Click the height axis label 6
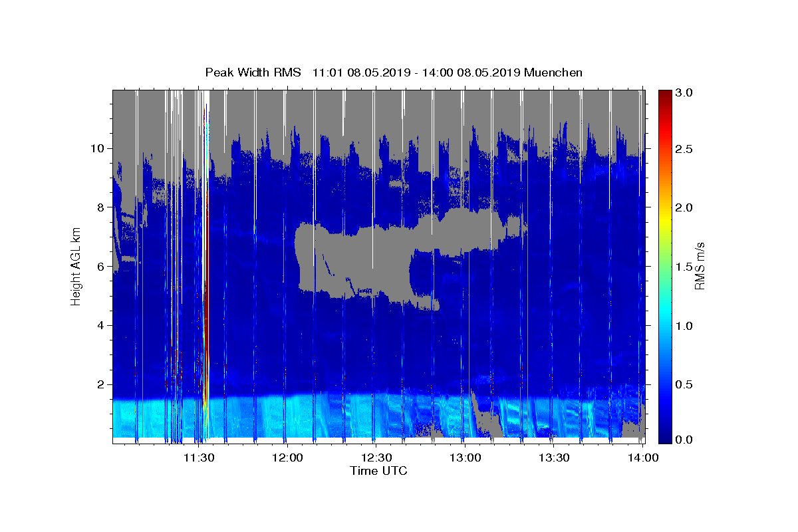The height and width of the screenshot is (532, 798). coord(100,266)
